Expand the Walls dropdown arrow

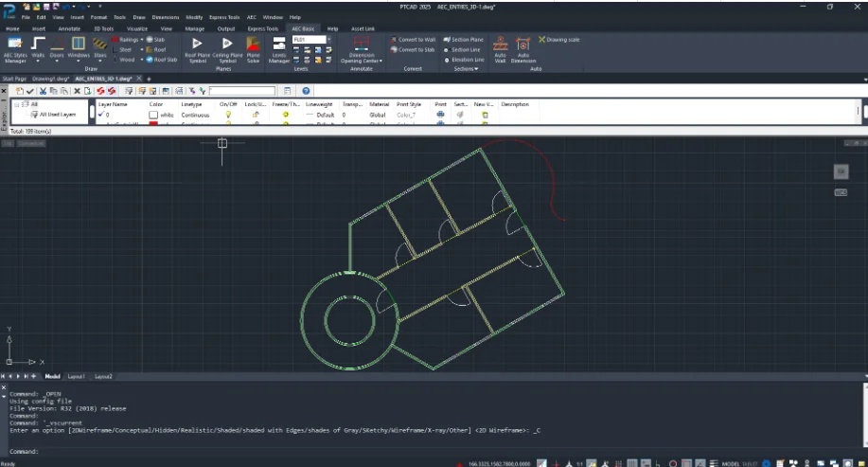(x=38, y=61)
